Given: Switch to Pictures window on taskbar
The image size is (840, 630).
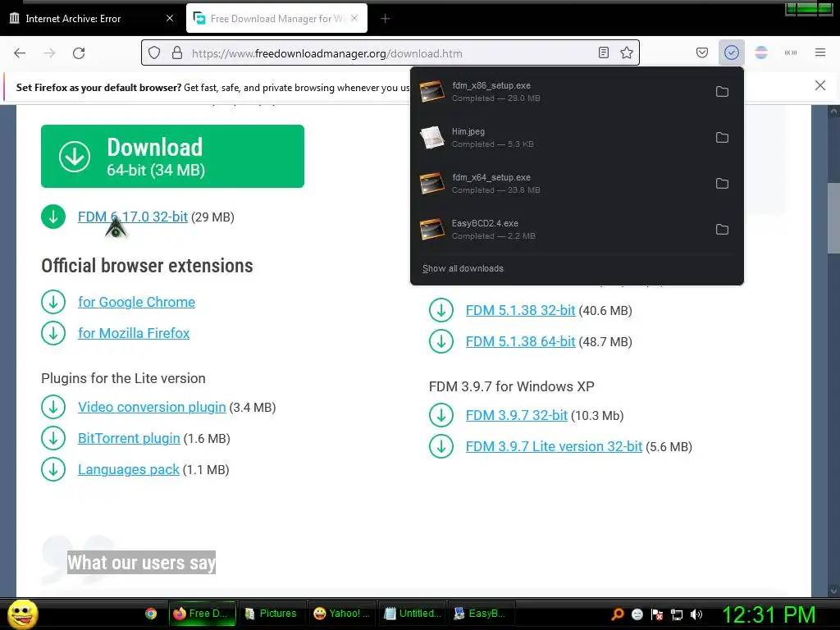Looking at the screenshot, I should coord(271,614).
